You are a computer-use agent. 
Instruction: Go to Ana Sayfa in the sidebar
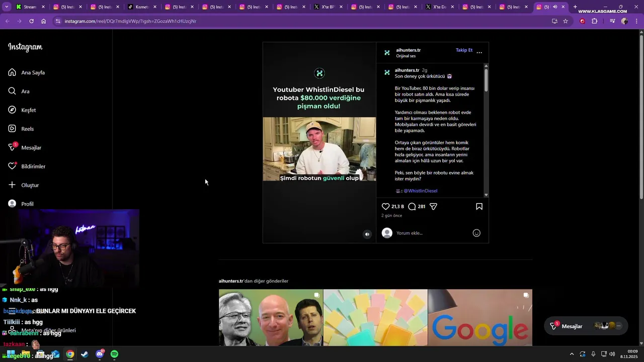click(x=27, y=72)
